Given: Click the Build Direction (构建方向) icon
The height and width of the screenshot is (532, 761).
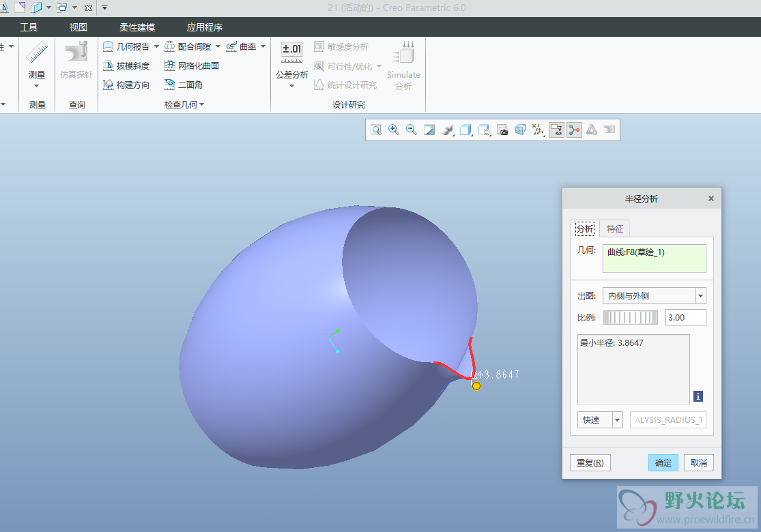Looking at the screenshot, I should (109, 85).
